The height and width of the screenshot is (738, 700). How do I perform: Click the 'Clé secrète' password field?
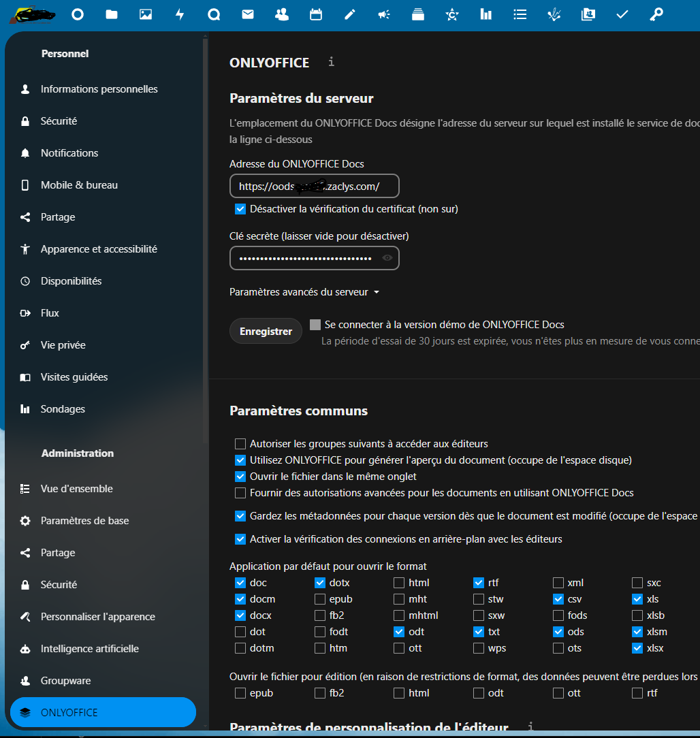pos(305,258)
